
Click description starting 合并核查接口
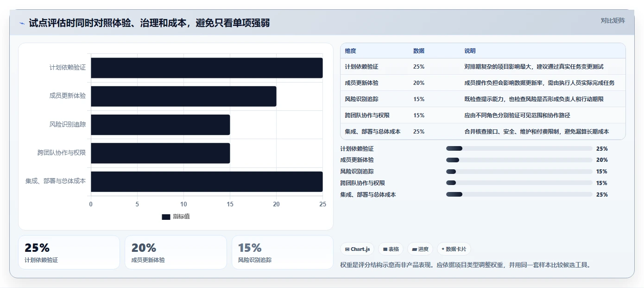click(537, 132)
